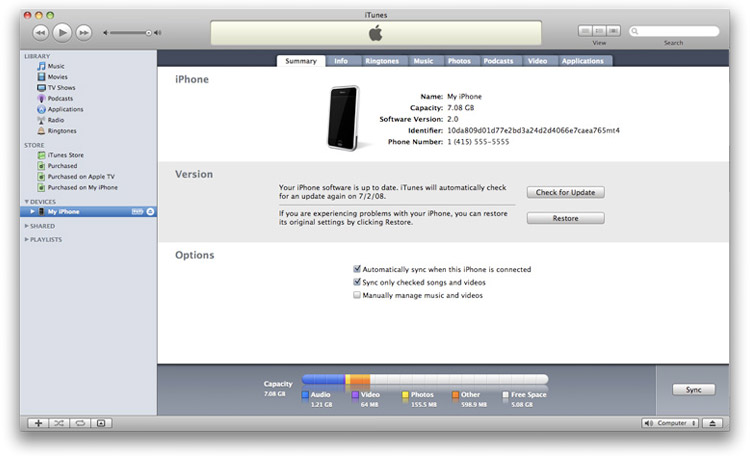The width and height of the screenshot is (750, 456).
Task: Click the eject disc button at bottom right
Action: (x=713, y=423)
